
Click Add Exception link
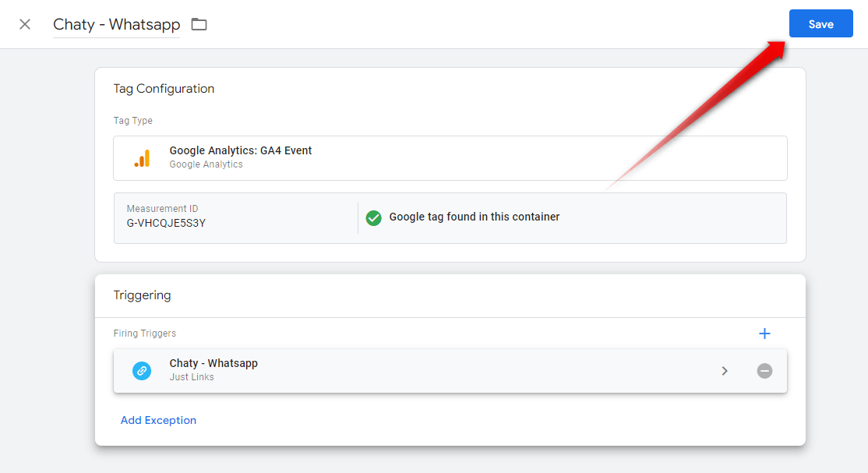click(158, 420)
